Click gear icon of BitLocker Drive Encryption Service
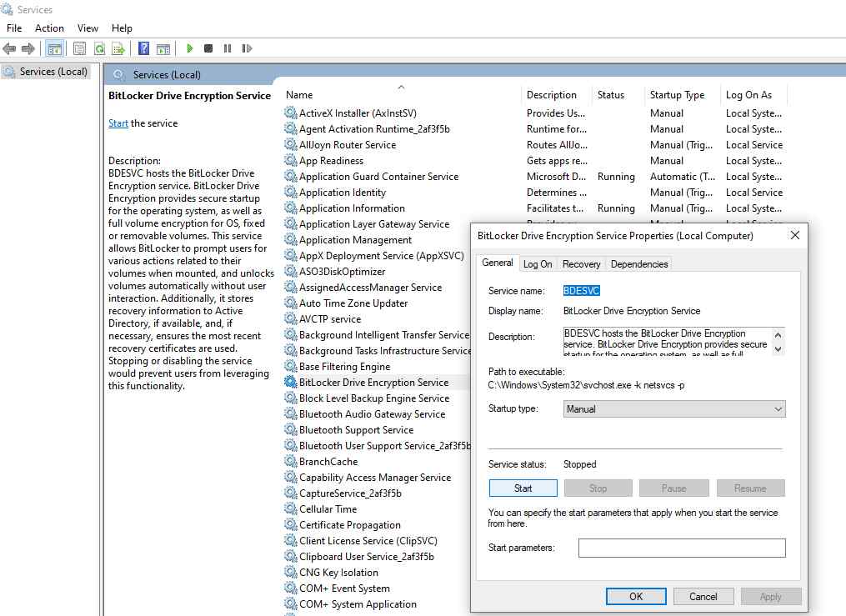Image resolution: width=846 pixels, height=616 pixels. coord(290,382)
